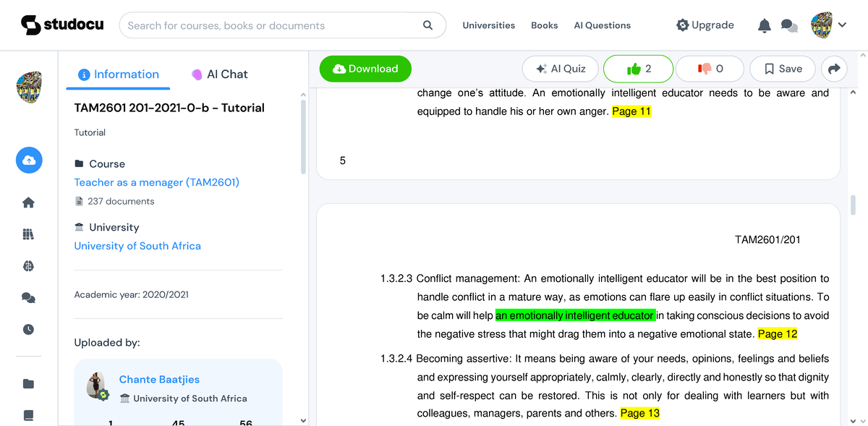The image size is (868, 426).
Task: Open Universities menu item
Action: (x=488, y=25)
